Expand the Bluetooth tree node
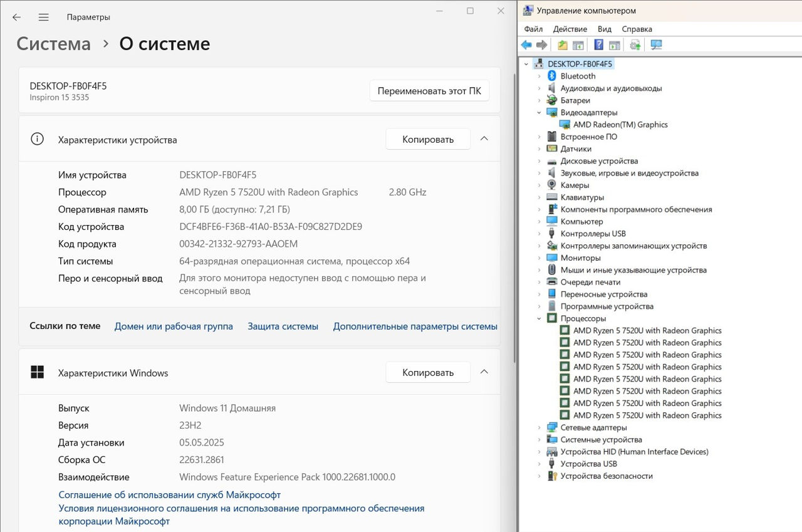This screenshot has height=532, width=802. point(539,76)
